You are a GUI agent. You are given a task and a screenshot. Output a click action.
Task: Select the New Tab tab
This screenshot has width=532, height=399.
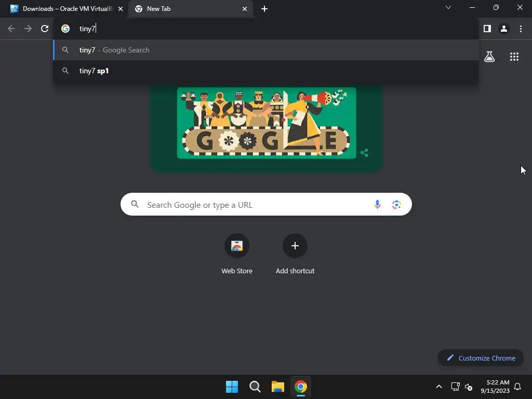(x=190, y=9)
